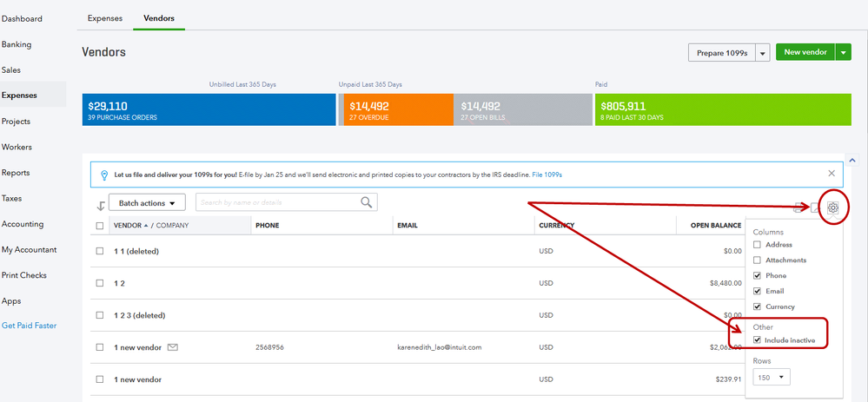Sort by the OPEN BALANCE column header

[716, 226]
